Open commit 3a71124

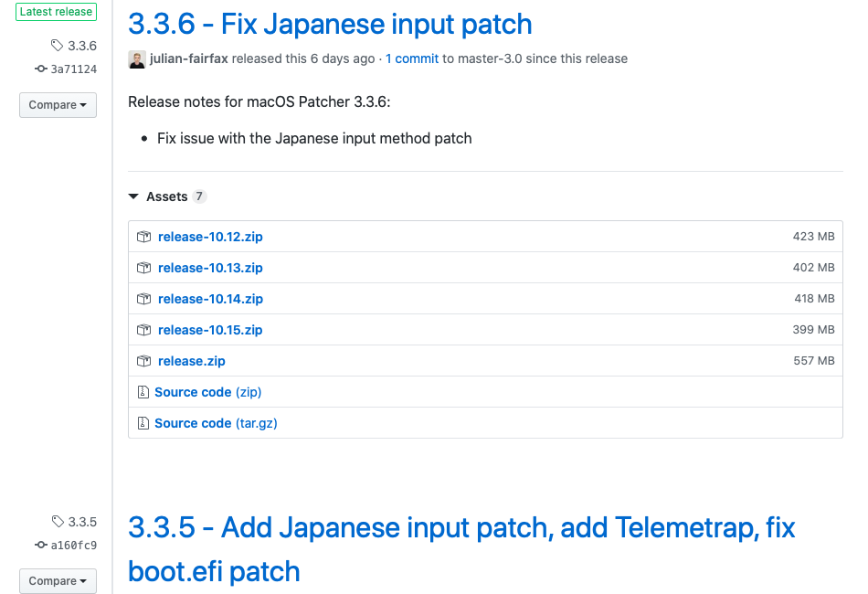point(73,69)
